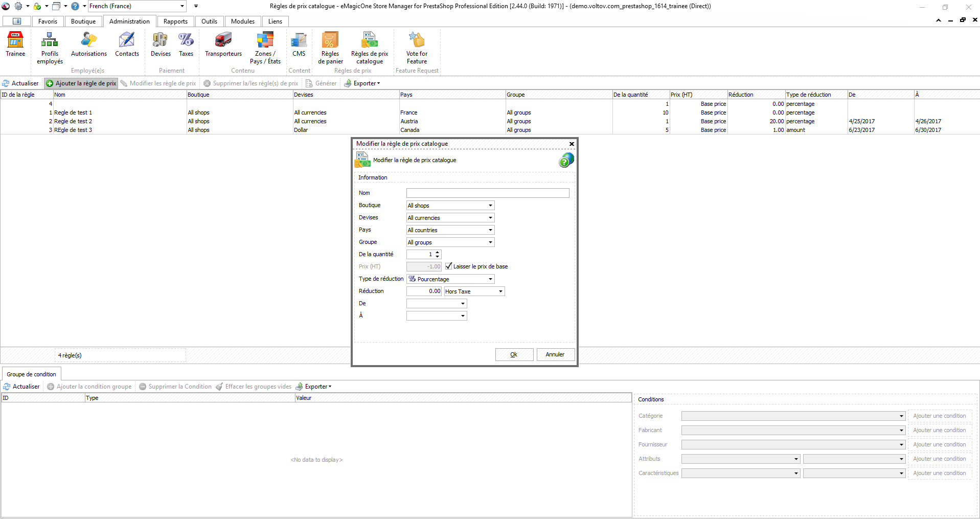Open the Fabricant conditions dropdown
Image resolution: width=980 pixels, height=519 pixels.
[x=901, y=431]
